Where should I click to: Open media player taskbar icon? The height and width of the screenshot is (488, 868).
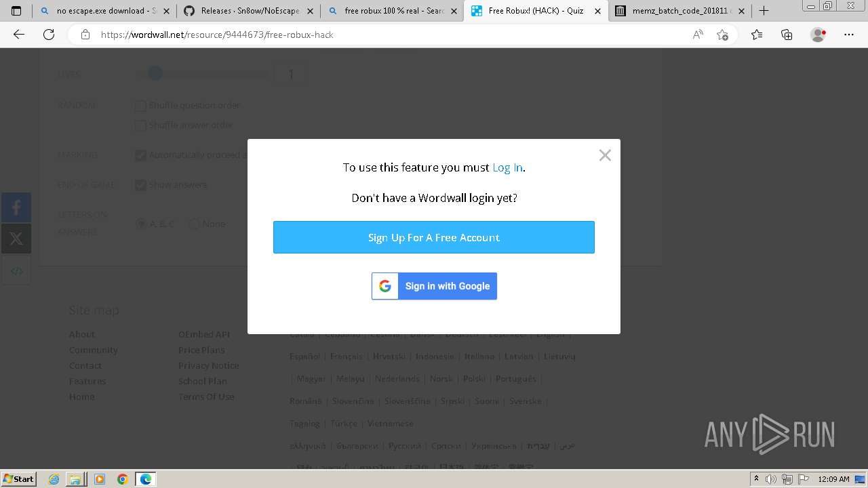[100, 479]
